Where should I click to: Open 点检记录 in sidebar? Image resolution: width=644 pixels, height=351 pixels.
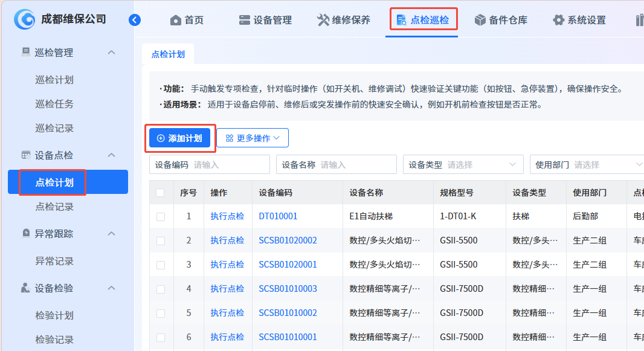pos(54,207)
